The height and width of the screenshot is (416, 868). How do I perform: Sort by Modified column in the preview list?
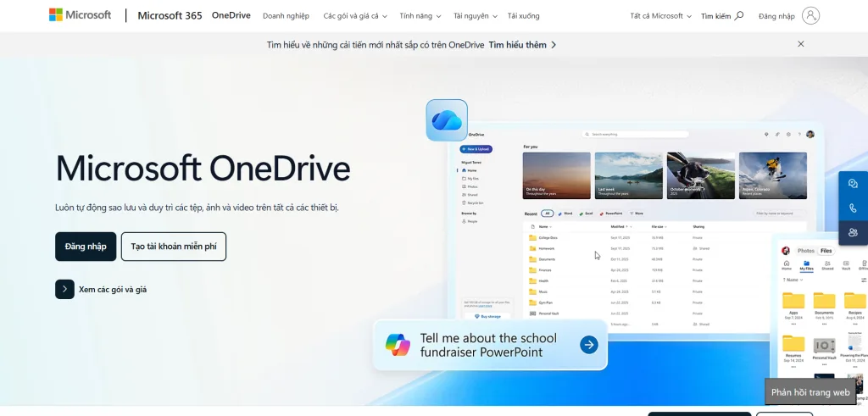[x=621, y=227]
